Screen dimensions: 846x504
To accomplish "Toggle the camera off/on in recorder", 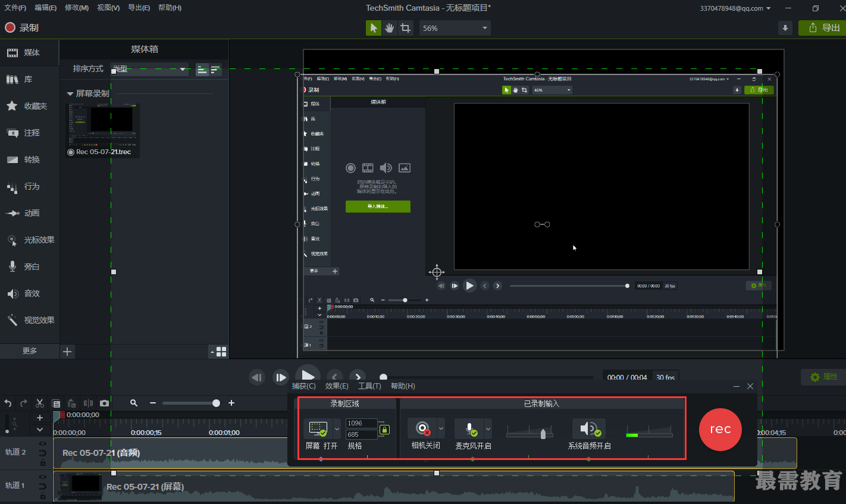I will 422,428.
